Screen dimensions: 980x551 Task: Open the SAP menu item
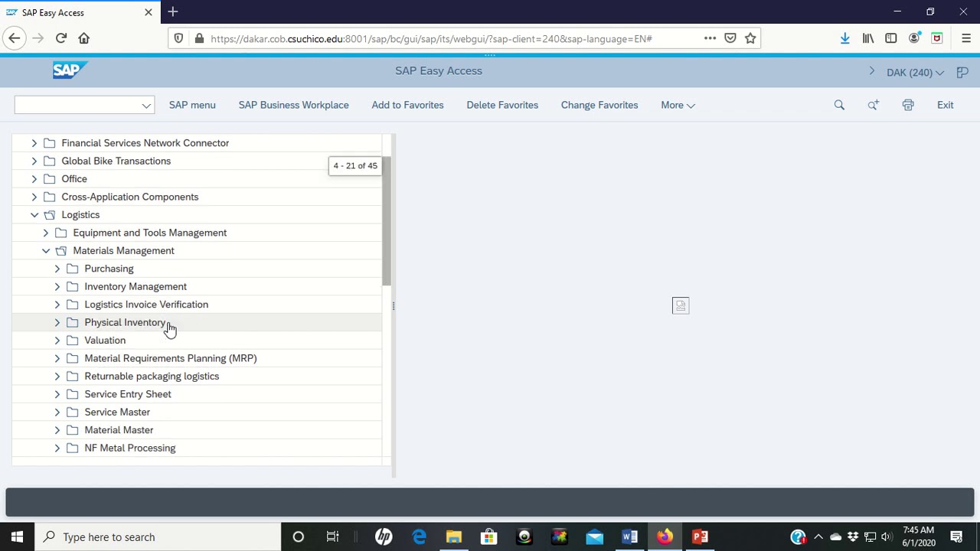tap(192, 105)
